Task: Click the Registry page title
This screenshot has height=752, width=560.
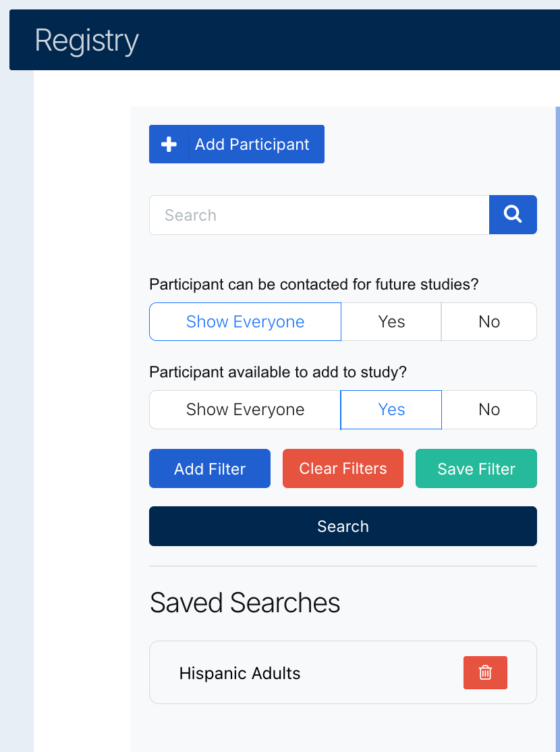Action: [86, 41]
